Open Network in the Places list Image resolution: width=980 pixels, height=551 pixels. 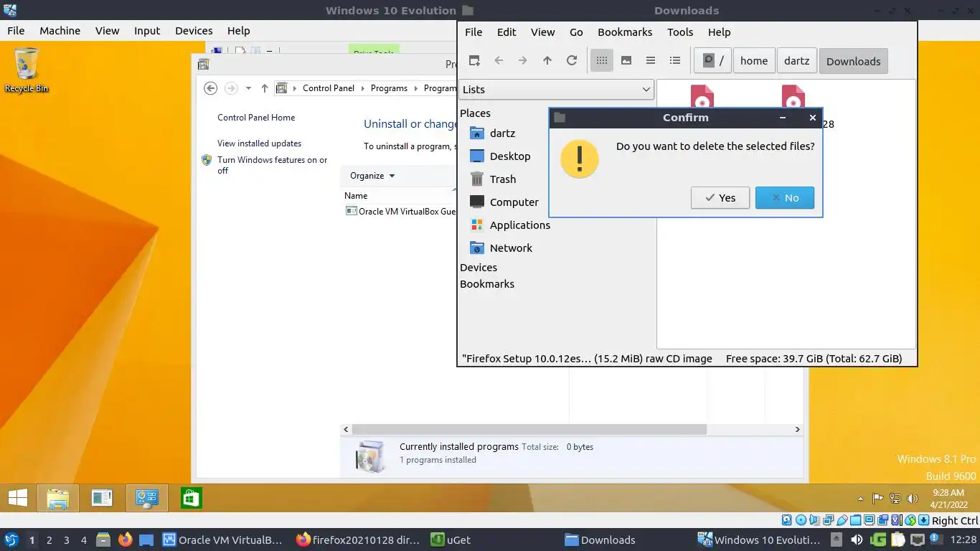coord(501,248)
